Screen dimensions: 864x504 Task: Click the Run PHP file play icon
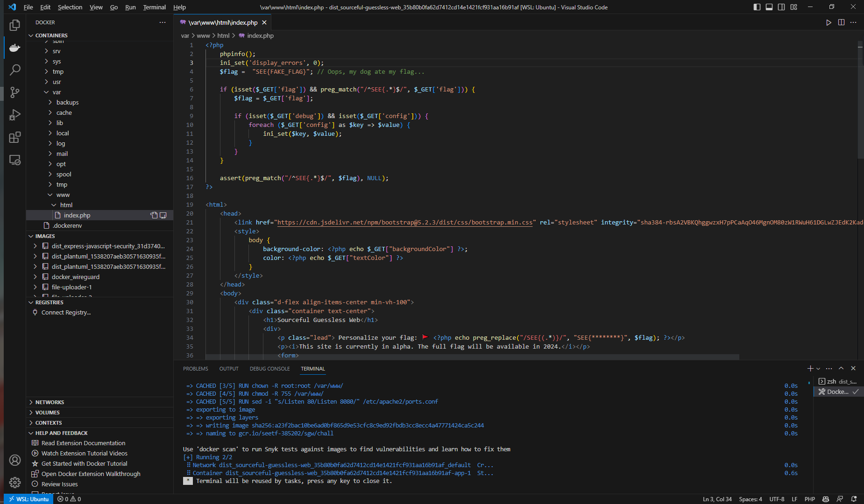(829, 22)
